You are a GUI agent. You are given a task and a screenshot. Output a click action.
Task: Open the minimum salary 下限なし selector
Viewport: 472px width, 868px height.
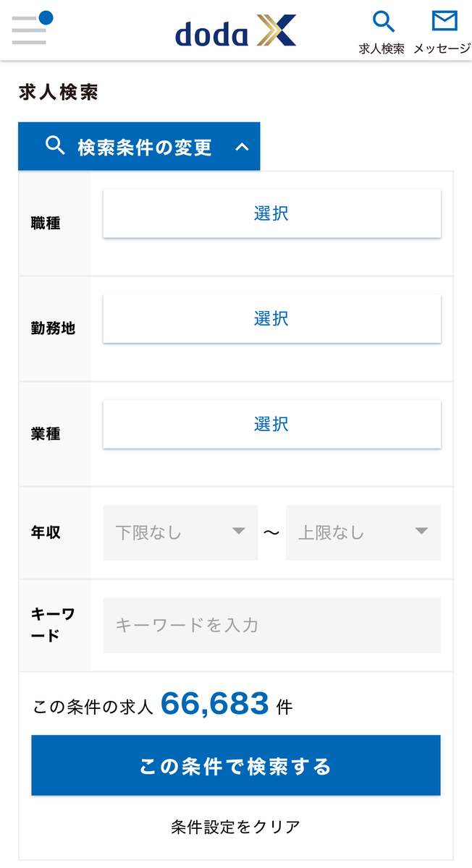tap(180, 532)
